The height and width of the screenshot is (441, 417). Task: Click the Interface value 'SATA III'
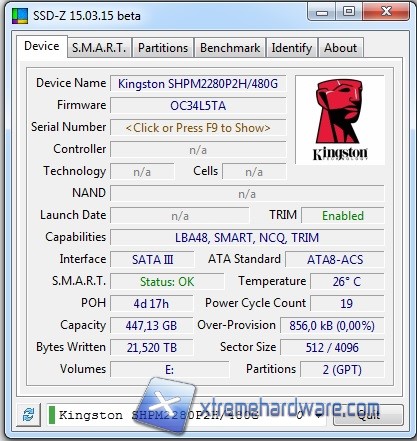coord(152,259)
